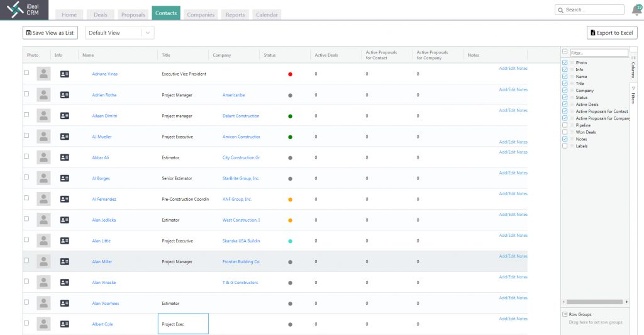Toggle the select-all columns checkbox

(565, 52)
